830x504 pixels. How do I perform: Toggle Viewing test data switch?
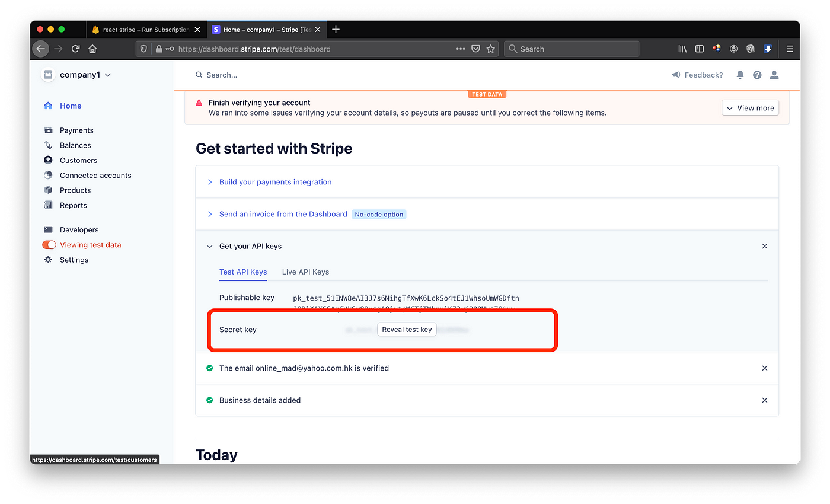click(49, 245)
